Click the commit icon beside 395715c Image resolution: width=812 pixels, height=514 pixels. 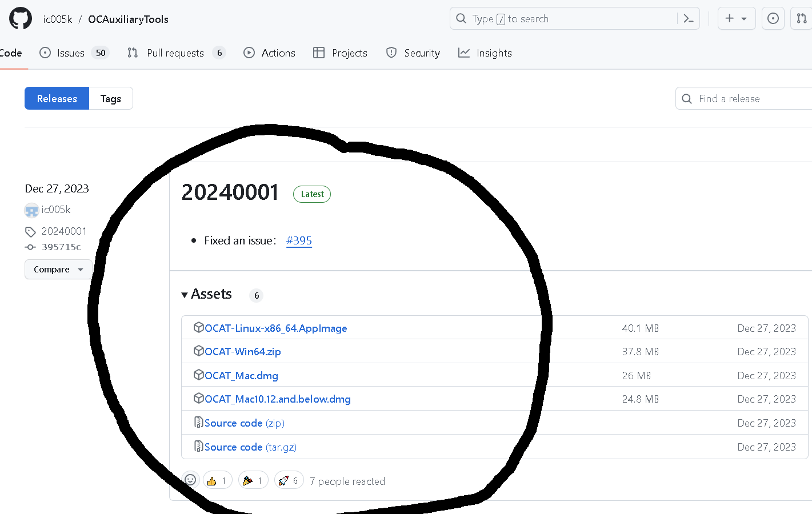click(30, 247)
